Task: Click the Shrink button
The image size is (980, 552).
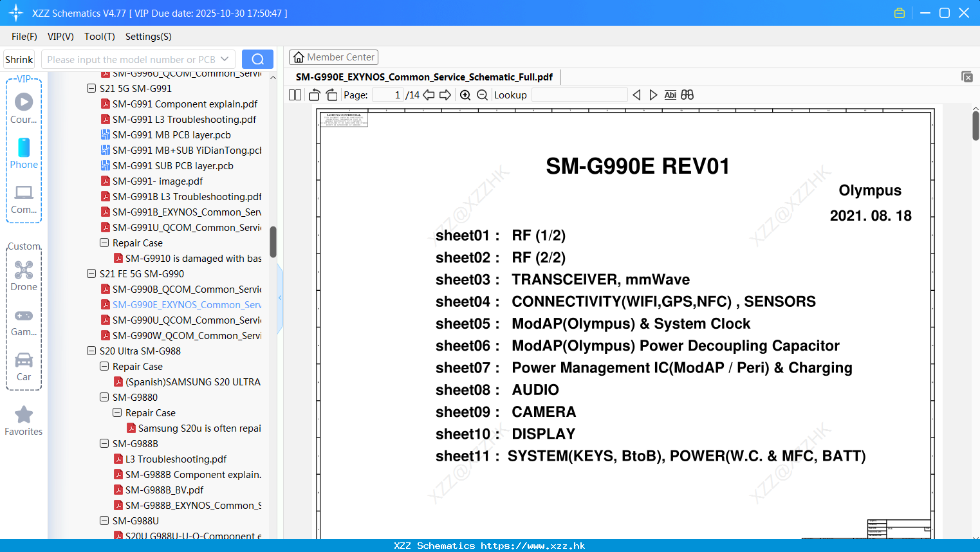Action: pyautogui.click(x=19, y=59)
